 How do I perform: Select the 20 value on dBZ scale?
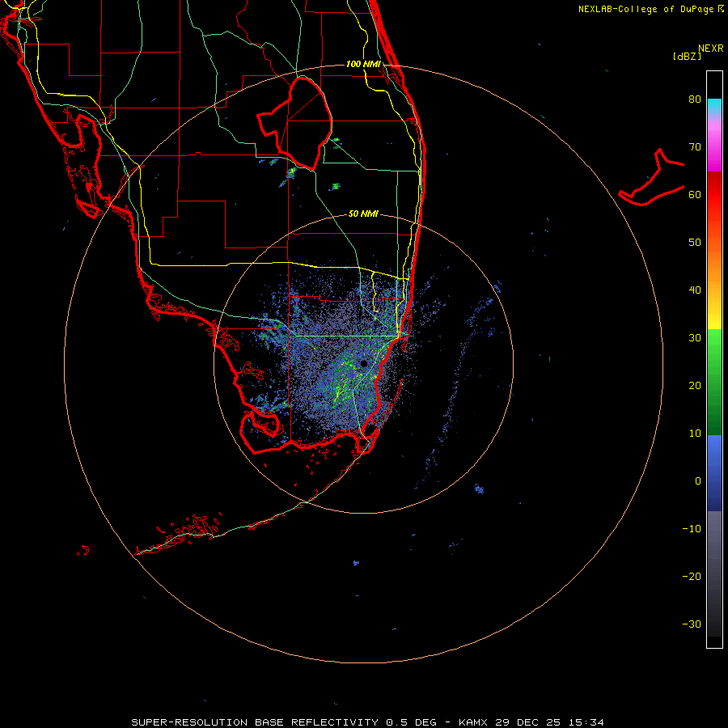(x=695, y=385)
